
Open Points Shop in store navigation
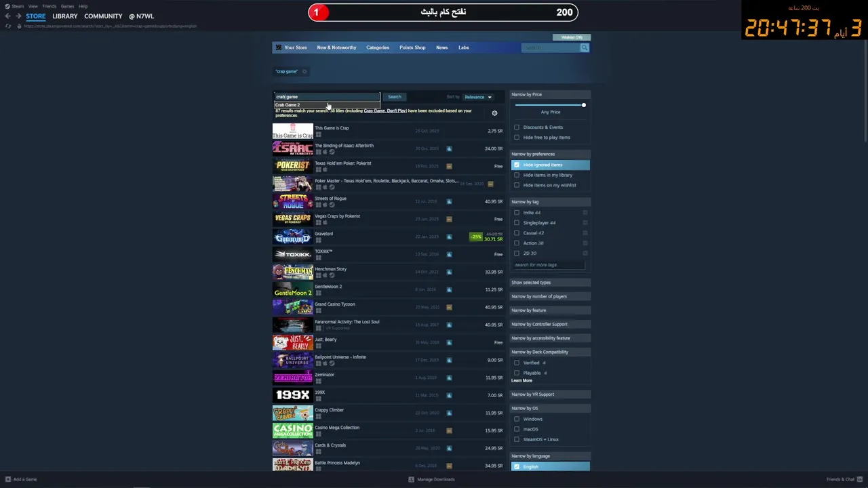click(412, 47)
